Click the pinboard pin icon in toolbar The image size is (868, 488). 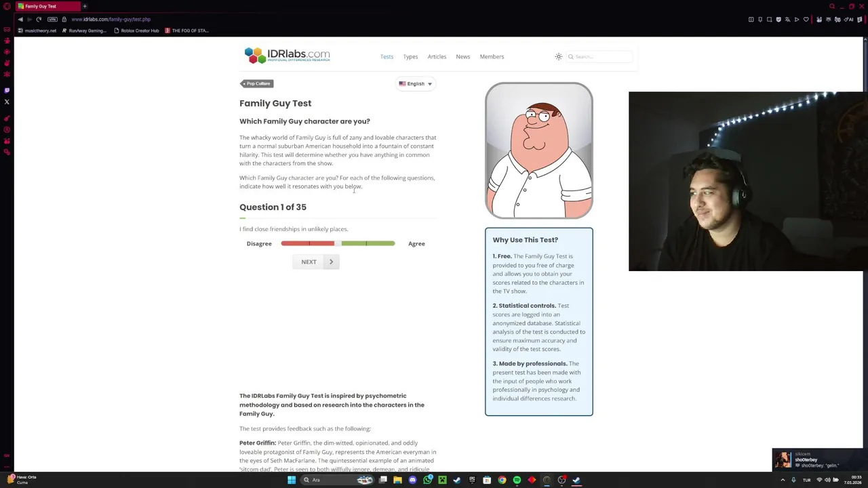pos(760,20)
